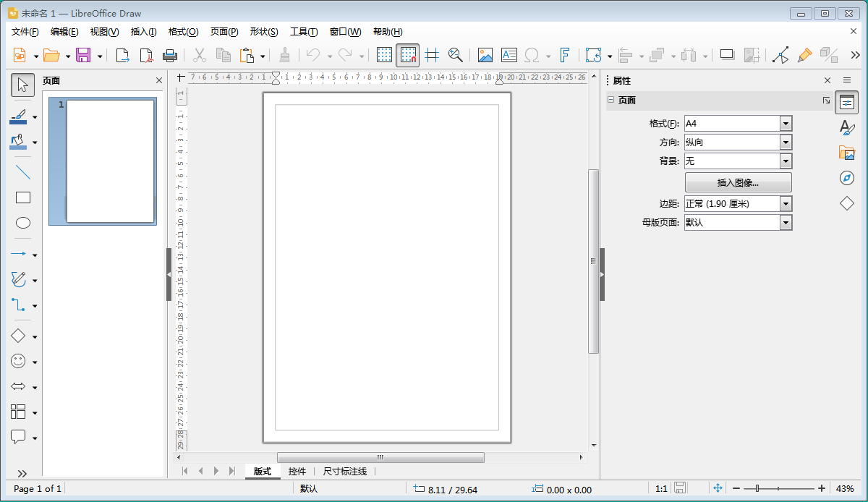Toggle helplines while moving button
The image size is (868, 502).
(432, 55)
